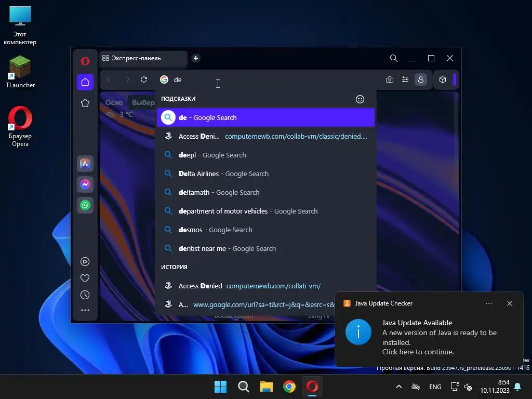Select Access Deni... classic/denied suggestion

[x=265, y=137]
